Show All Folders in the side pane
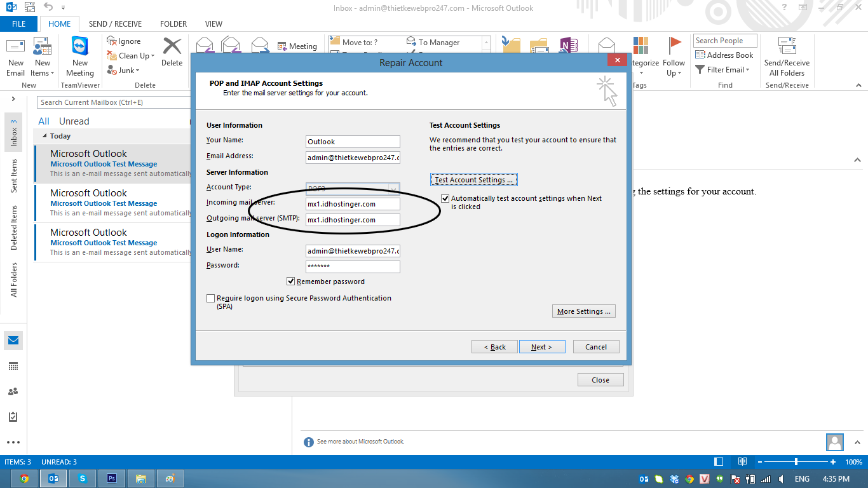 point(13,280)
